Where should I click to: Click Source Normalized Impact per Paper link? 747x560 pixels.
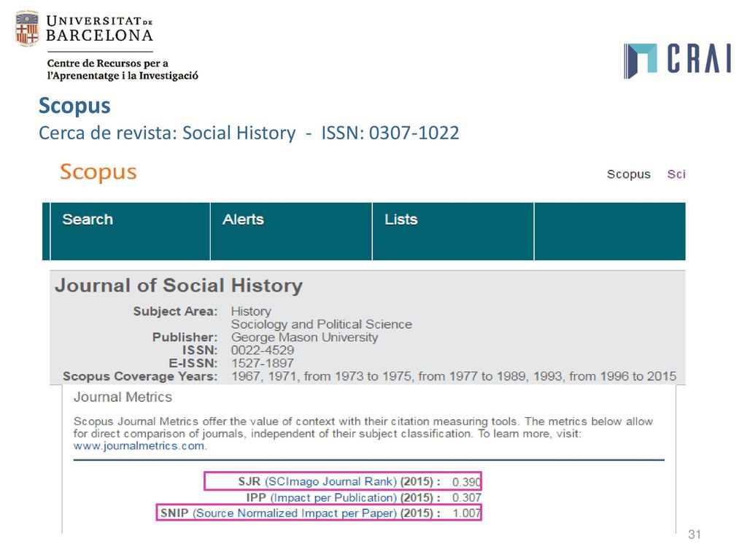click(x=295, y=513)
